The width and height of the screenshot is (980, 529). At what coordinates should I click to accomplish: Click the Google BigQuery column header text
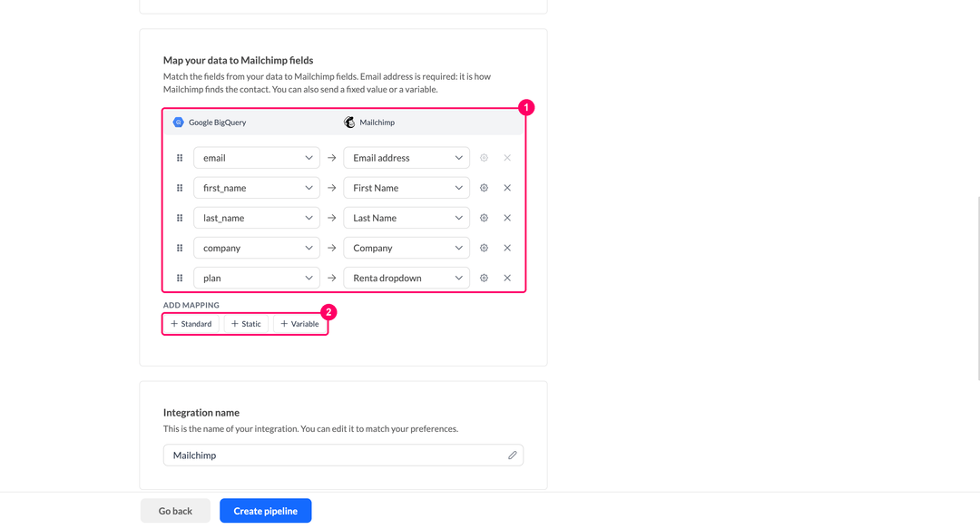[218, 122]
